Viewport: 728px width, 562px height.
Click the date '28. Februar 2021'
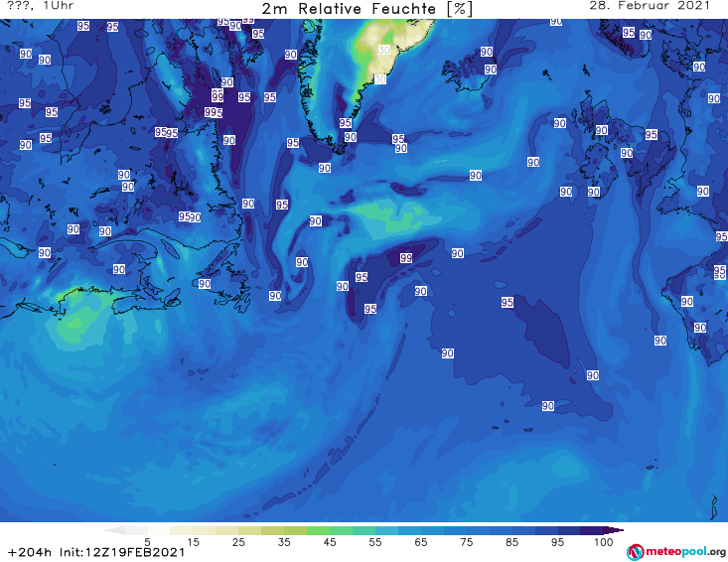[650, 6]
